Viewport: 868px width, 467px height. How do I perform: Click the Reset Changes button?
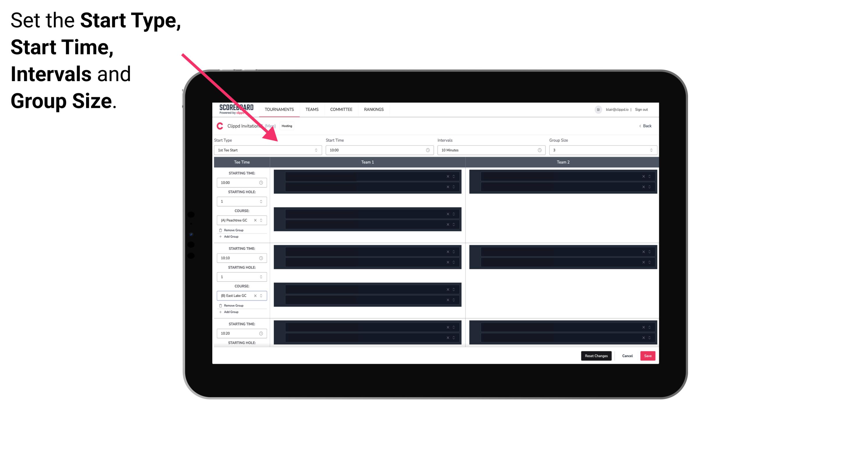click(x=597, y=355)
